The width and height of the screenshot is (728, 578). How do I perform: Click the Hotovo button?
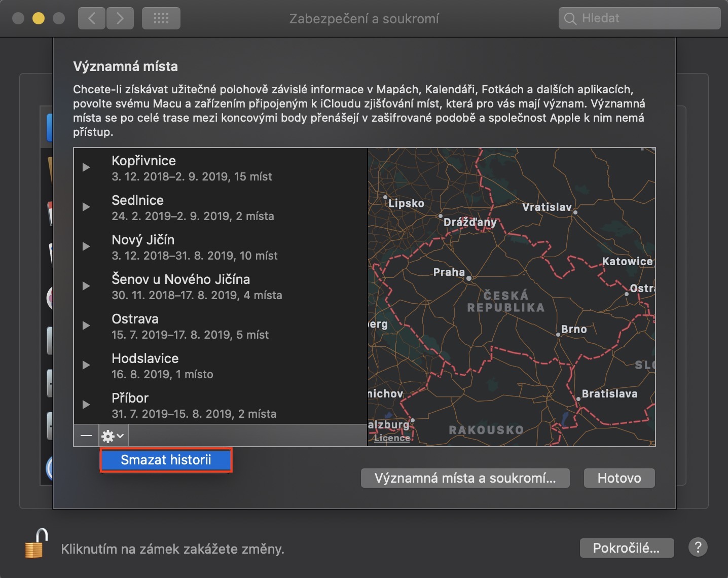click(619, 478)
